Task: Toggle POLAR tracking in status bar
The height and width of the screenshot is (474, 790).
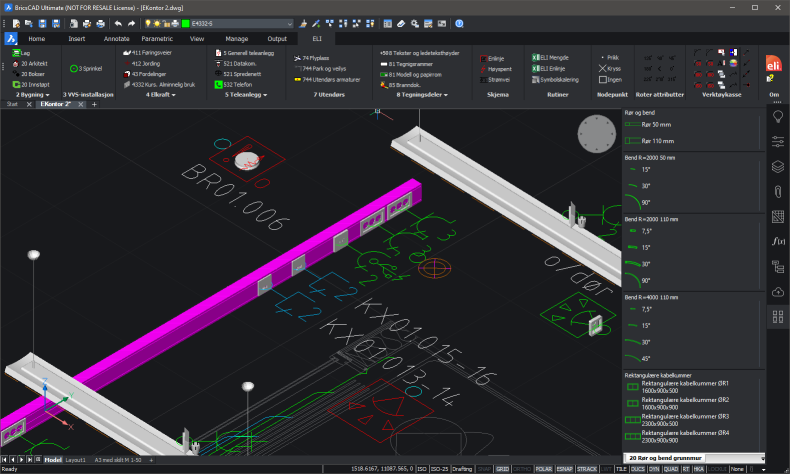Action: (x=544, y=468)
